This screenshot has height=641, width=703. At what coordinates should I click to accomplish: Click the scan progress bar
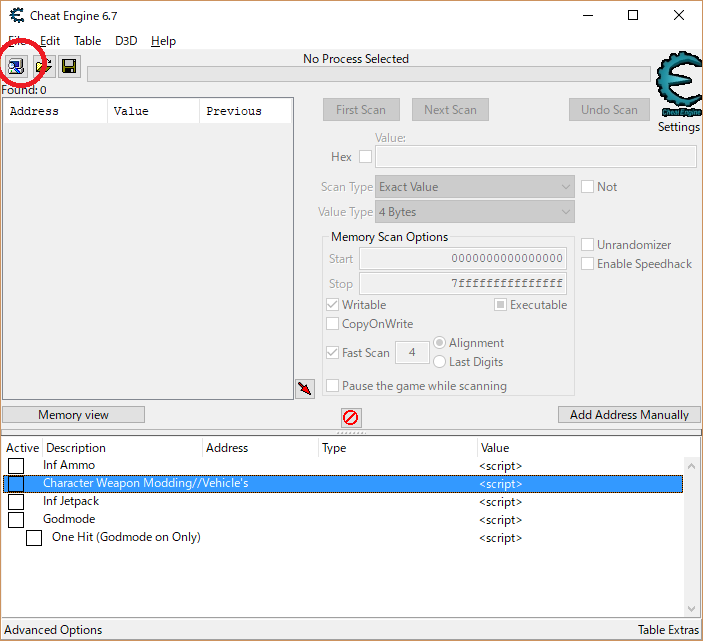coord(369,74)
